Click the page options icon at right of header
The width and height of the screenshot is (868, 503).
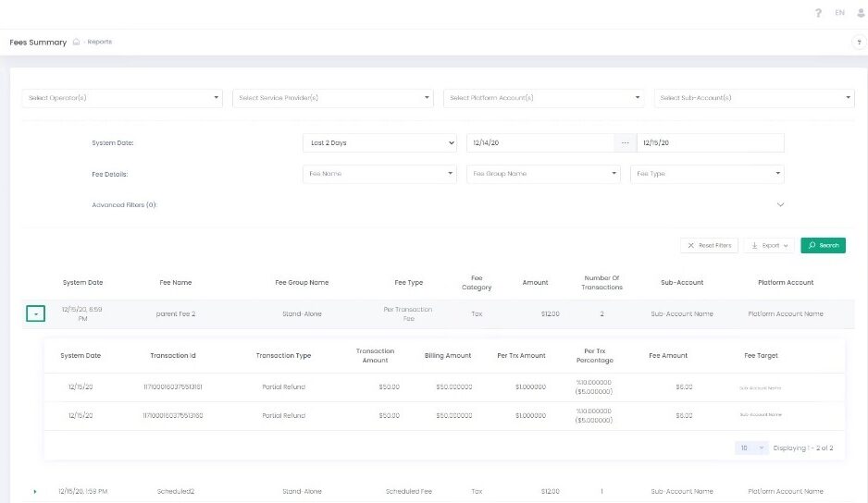tap(861, 43)
